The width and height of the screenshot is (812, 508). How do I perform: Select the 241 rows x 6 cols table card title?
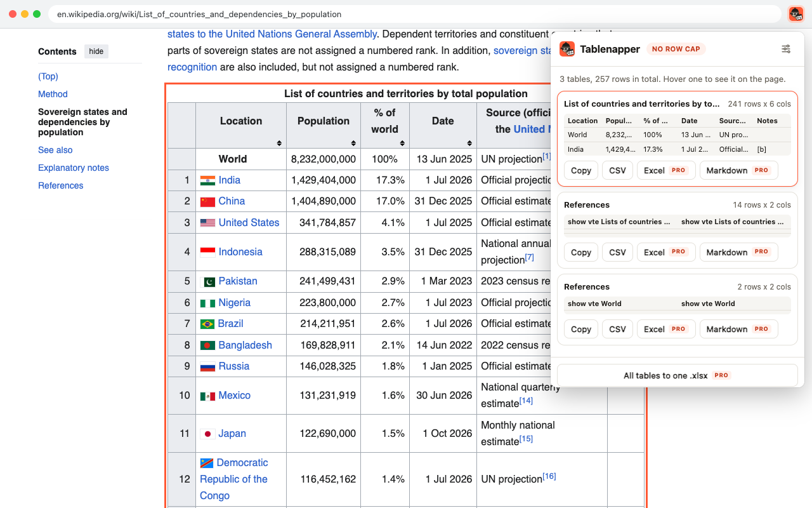[x=642, y=104]
